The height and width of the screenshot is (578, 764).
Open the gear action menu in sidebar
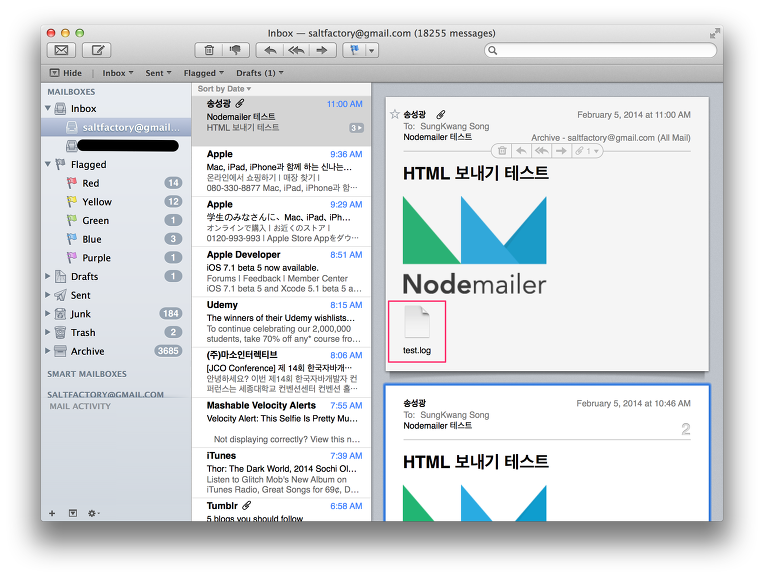click(93, 513)
